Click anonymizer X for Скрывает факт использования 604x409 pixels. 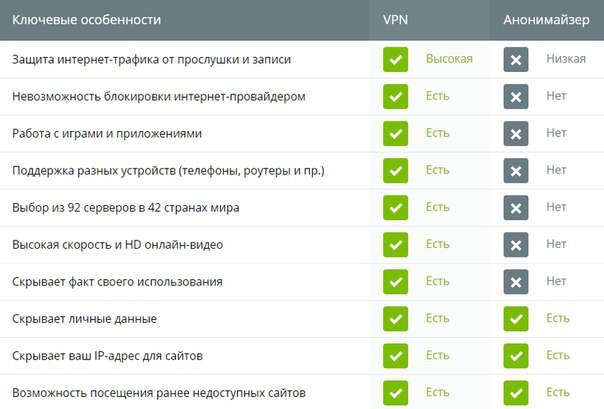coord(516,282)
